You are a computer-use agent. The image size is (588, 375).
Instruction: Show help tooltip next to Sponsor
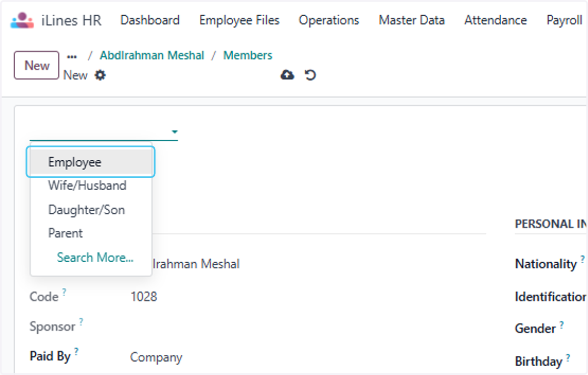tap(81, 322)
